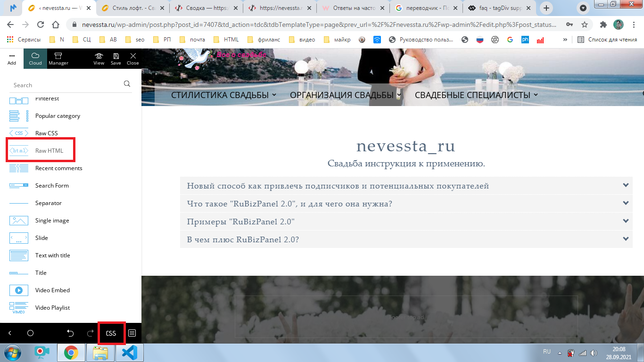
Task: Open the 'Сервисы' apps shortcut
Action: pos(24,40)
